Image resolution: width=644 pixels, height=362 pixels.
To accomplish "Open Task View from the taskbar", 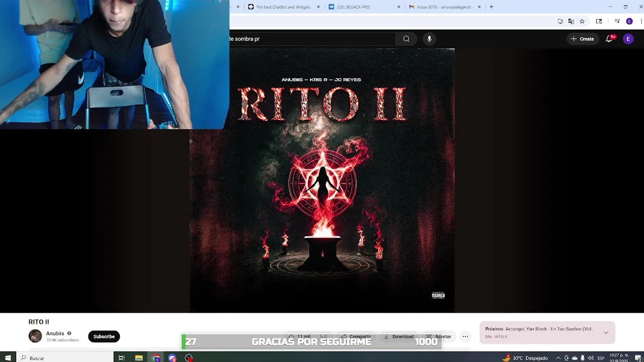I will pyautogui.click(x=122, y=358).
